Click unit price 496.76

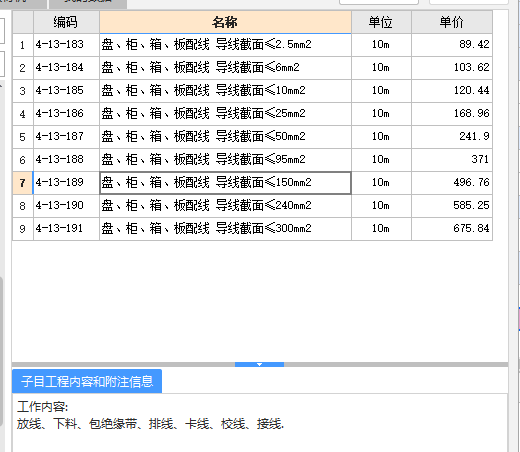(452, 183)
